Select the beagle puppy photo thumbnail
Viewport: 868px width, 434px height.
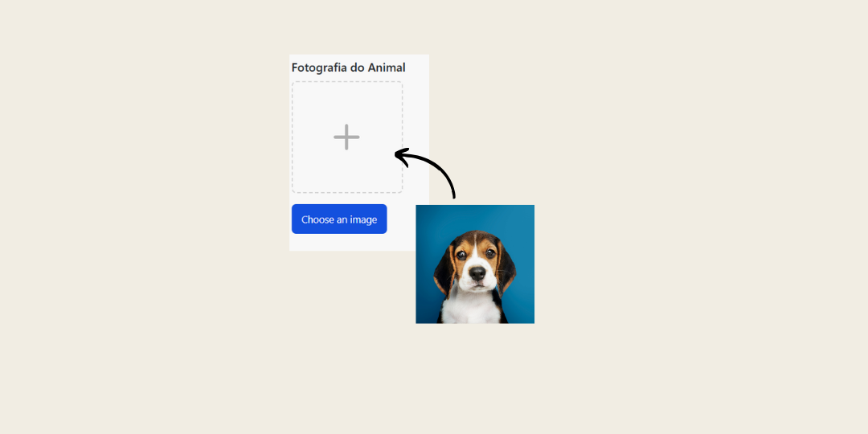(475, 264)
